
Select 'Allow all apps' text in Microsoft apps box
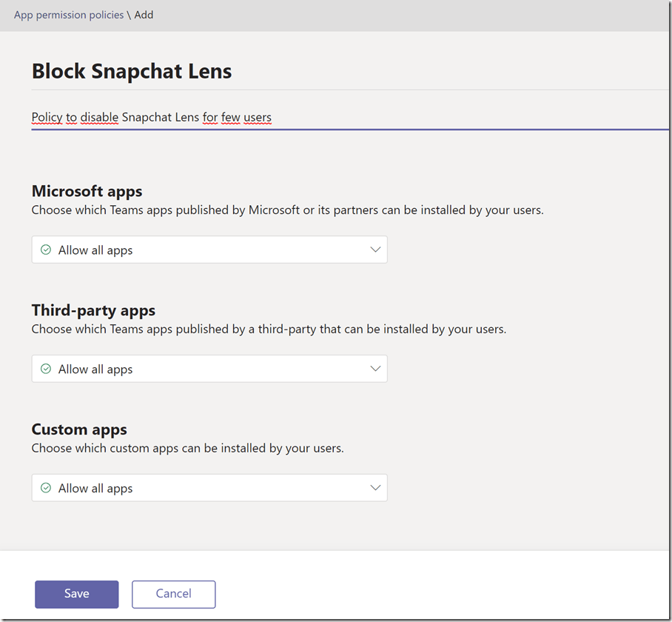(x=95, y=250)
